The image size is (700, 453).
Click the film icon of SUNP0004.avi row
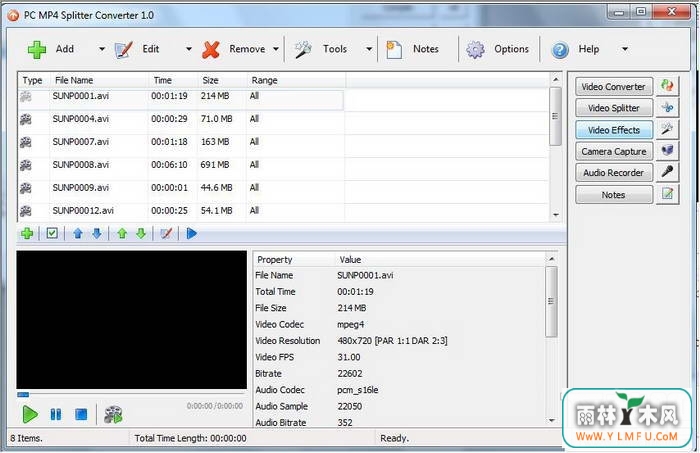pyautogui.click(x=26, y=119)
